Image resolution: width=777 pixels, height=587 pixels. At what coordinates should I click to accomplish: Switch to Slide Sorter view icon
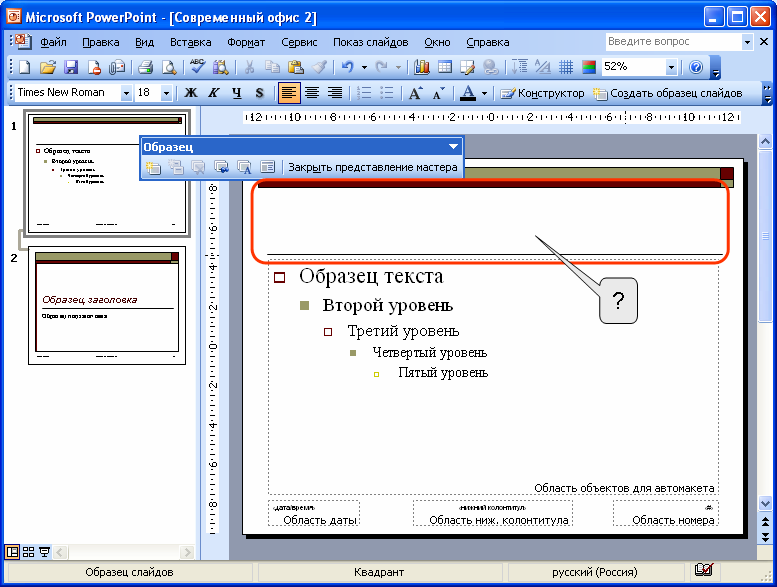click(x=28, y=552)
